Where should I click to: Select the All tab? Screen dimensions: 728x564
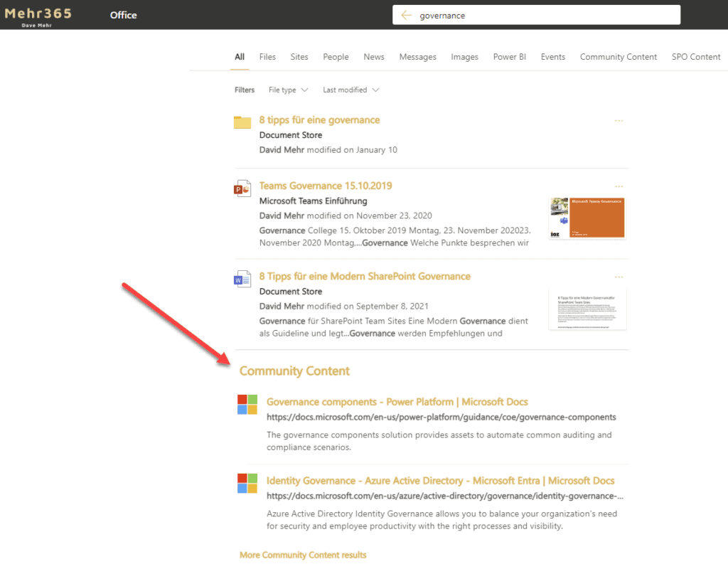coord(240,57)
